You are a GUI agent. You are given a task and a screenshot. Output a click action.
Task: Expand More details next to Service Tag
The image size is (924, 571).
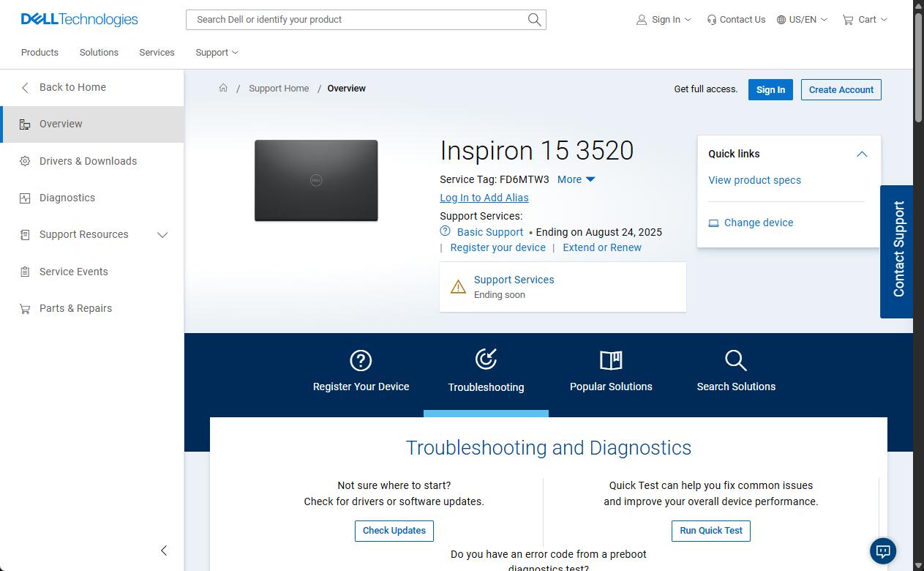[x=576, y=179]
